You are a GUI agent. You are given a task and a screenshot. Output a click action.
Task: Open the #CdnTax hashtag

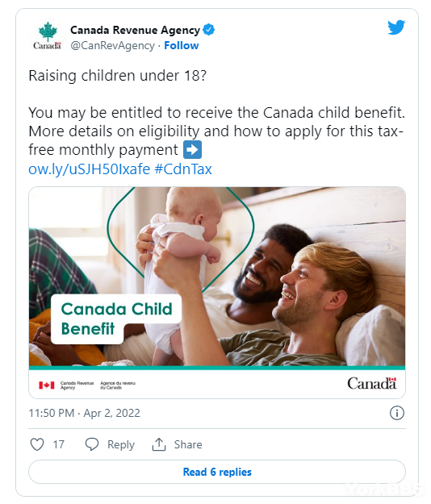[183, 169]
